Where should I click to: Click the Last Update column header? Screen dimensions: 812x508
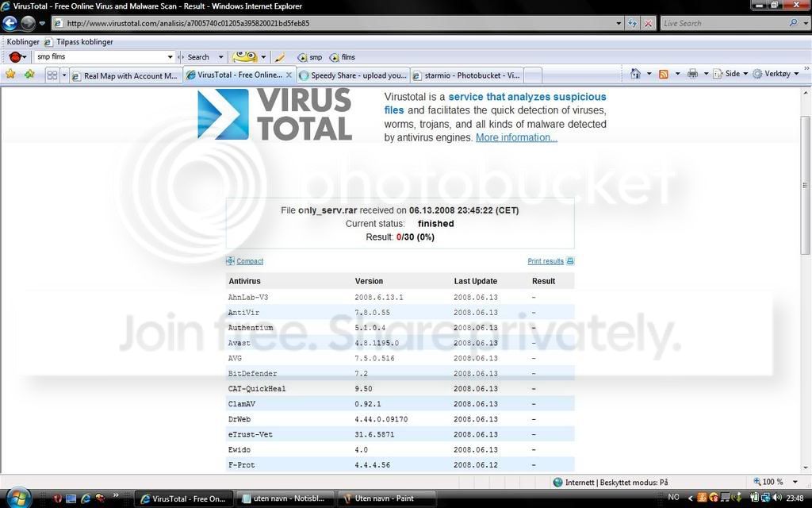(476, 281)
